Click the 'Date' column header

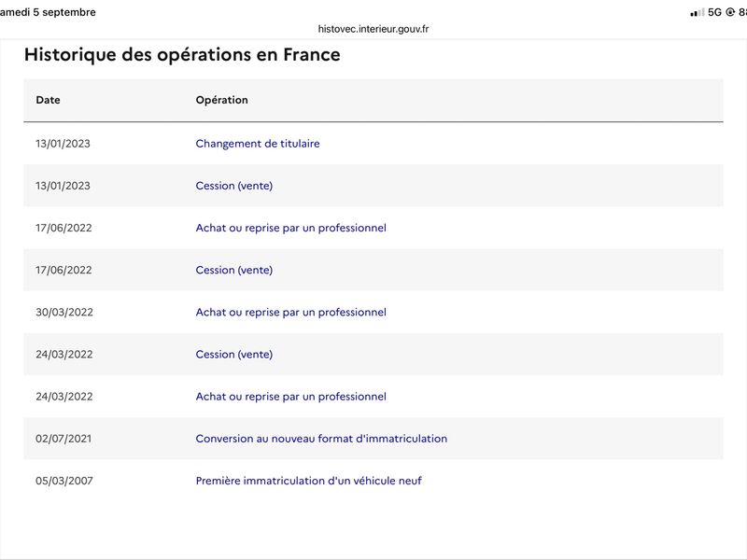click(x=49, y=100)
